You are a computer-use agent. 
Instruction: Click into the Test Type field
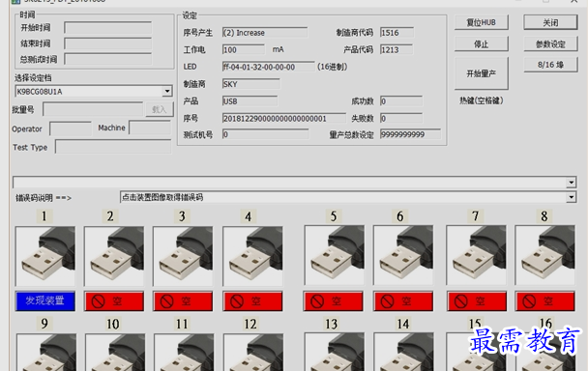113,147
